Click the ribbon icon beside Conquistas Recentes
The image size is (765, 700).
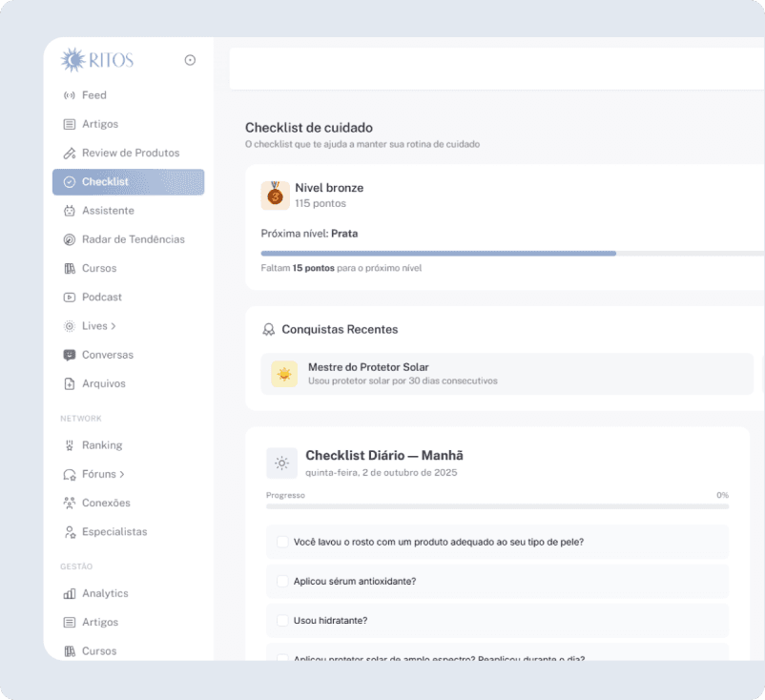(268, 330)
